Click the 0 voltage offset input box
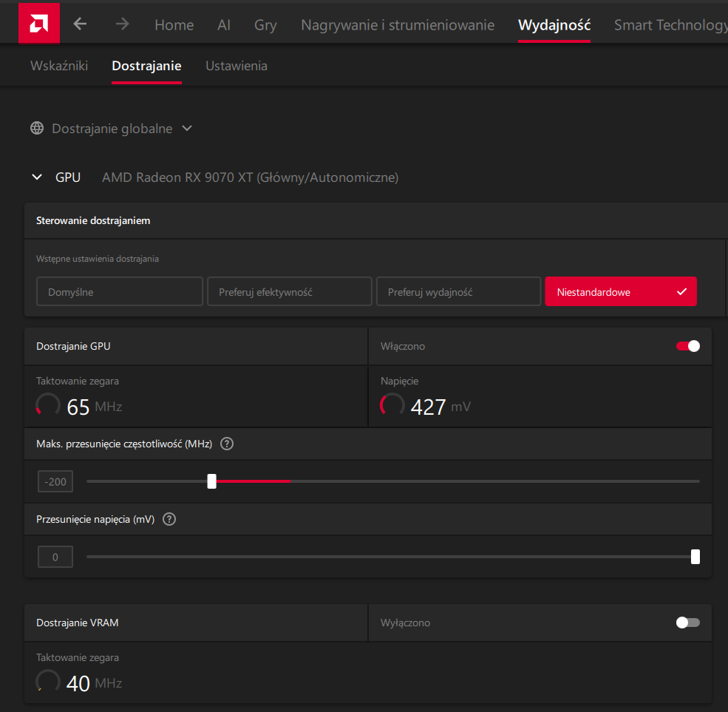 click(55, 557)
